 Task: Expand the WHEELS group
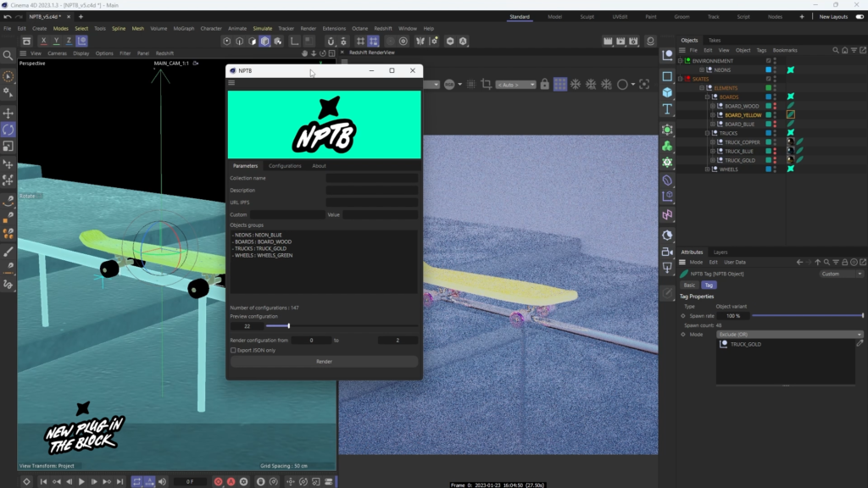pyautogui.click(x=707, y=169)
